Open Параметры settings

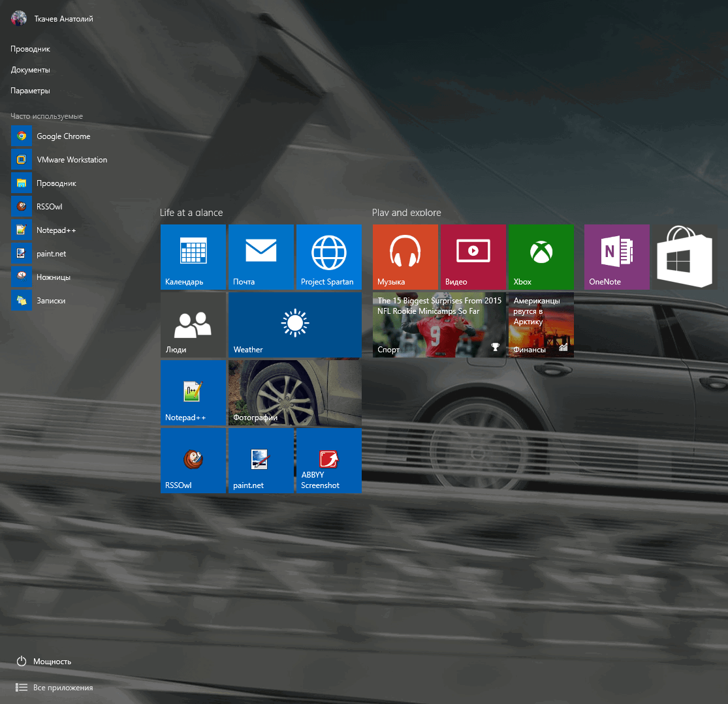pyautogui.click(x=29, y=90)
